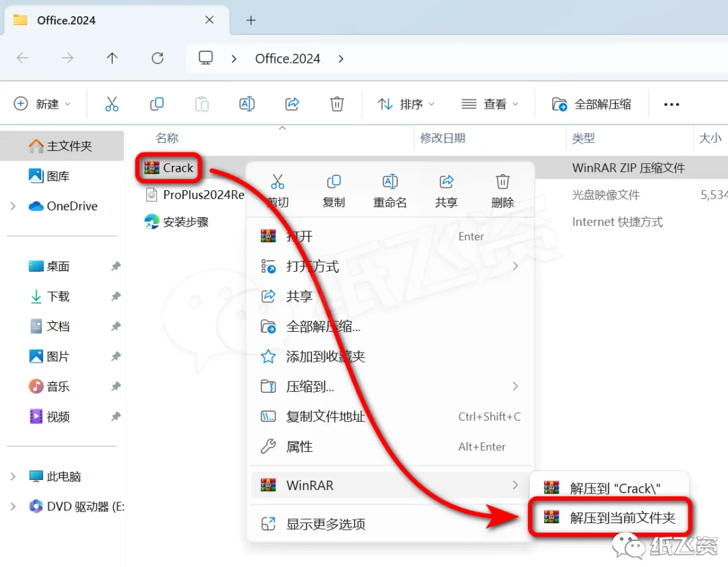Add a new tab with the plus button
Image resolution: width=728 pixels, height=567 pixels.
pyautogui.click(x=251, y=20)
